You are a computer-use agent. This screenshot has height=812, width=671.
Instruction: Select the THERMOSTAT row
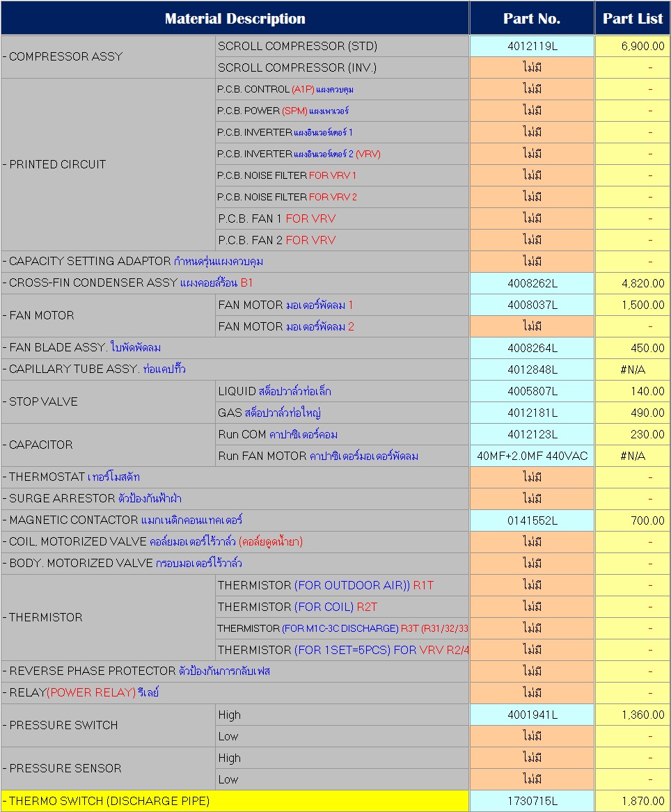235,477
